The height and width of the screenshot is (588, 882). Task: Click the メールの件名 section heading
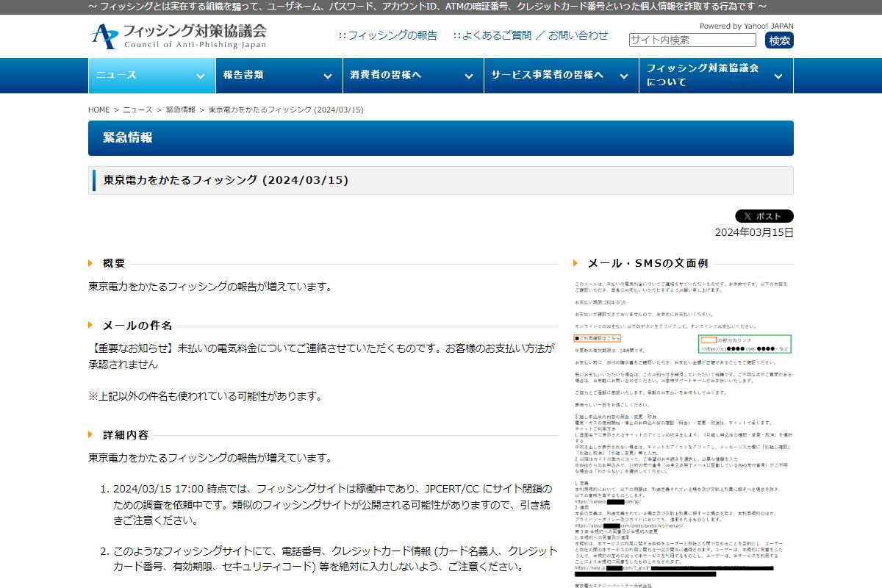tap(137, 325)
